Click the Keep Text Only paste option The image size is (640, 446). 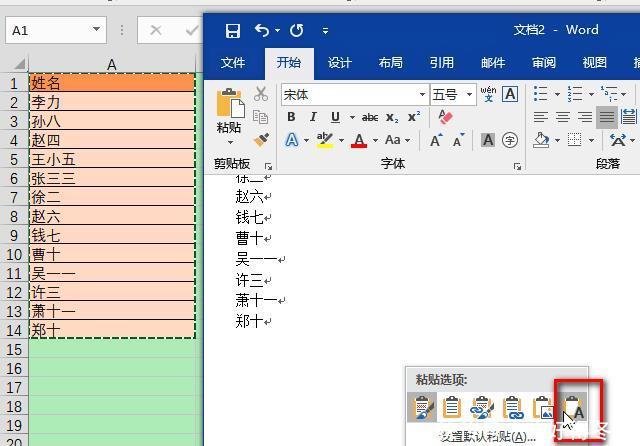click(x=573, y=407)
